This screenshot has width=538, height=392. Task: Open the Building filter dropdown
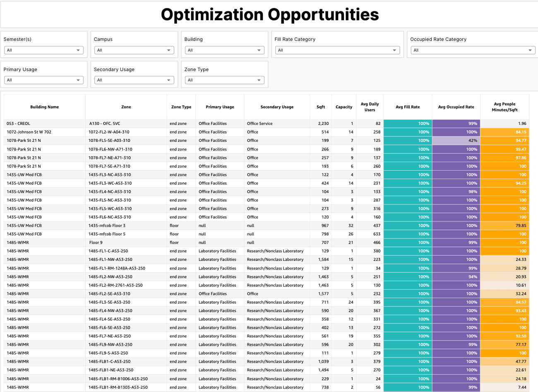click(224, 50)
